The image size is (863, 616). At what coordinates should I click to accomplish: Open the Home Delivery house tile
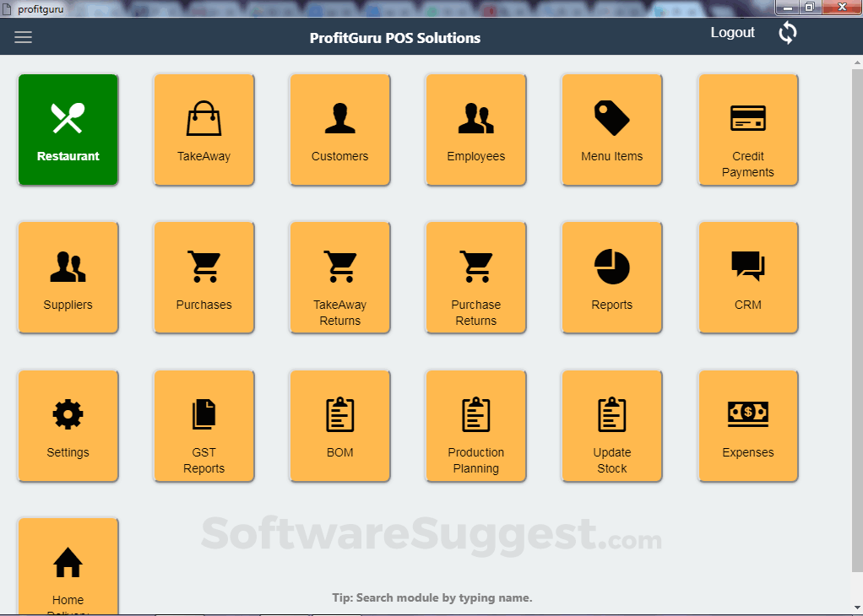pos(68,566)
